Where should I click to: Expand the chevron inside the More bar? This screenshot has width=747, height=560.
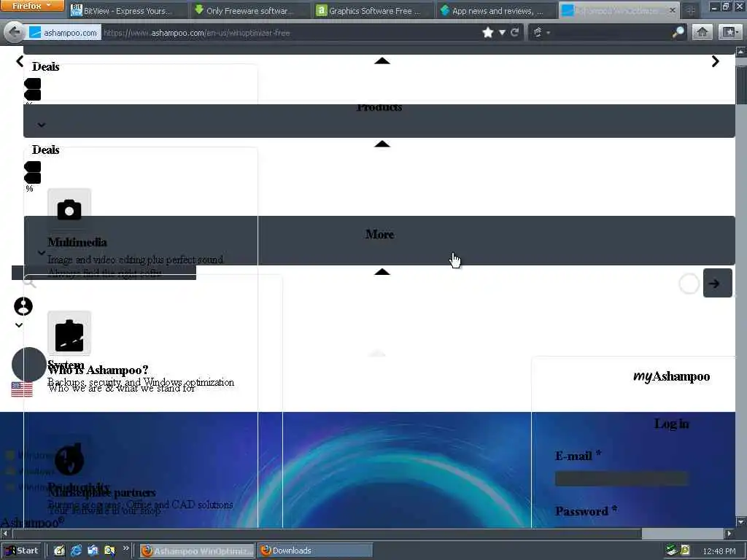(42, 253)
